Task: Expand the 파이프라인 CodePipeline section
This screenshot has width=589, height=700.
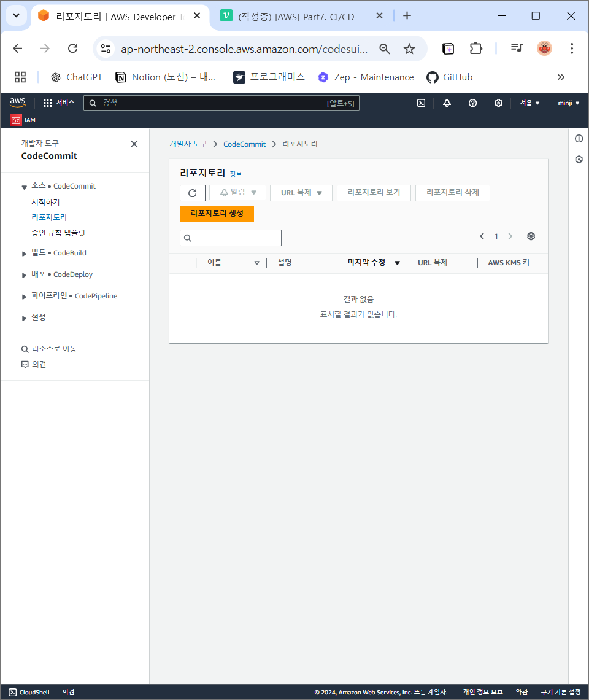Action: [24, 297]
